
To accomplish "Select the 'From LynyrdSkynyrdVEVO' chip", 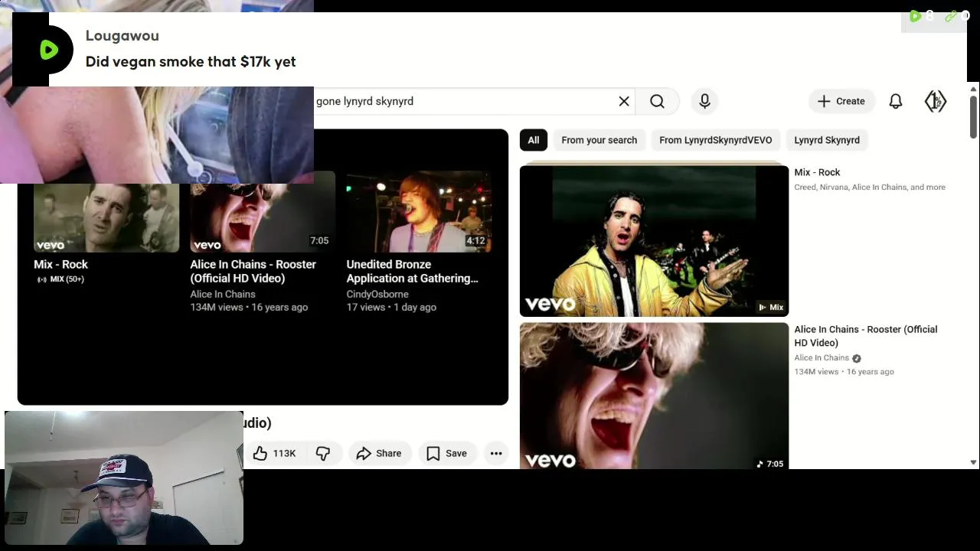I will tap(716, 140).
